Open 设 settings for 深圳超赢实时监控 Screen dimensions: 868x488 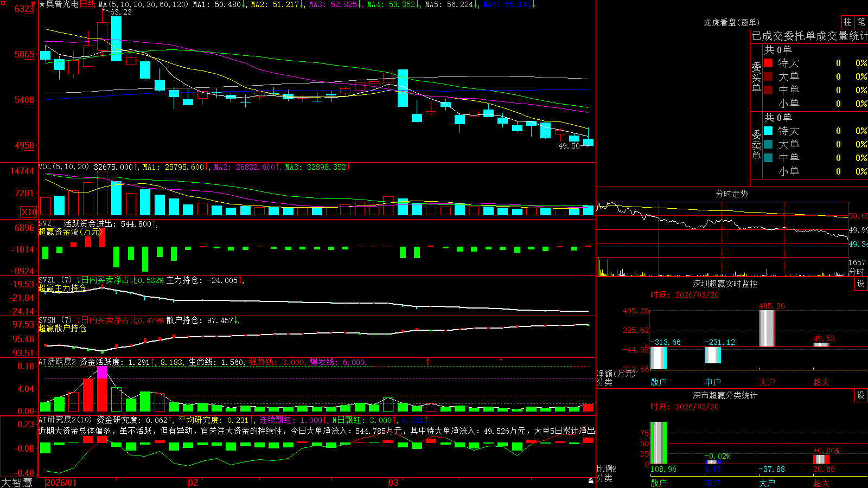[x=861, y=284]
